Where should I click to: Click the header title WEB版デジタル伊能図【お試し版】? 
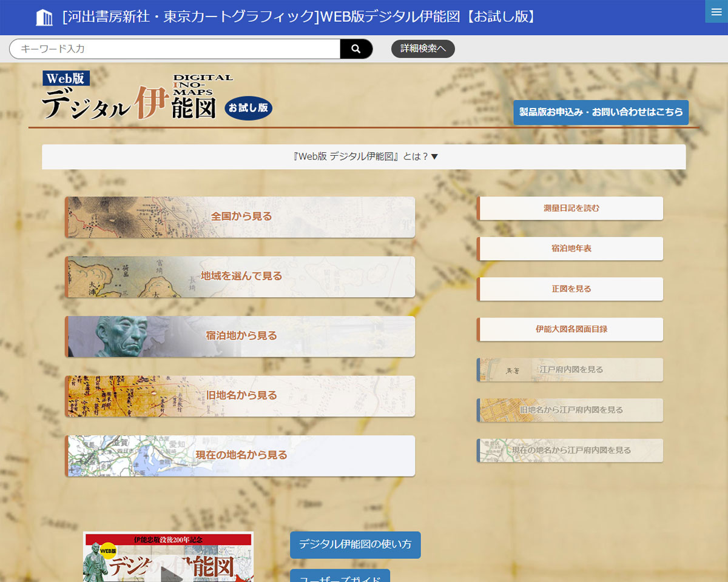(300, 17)
